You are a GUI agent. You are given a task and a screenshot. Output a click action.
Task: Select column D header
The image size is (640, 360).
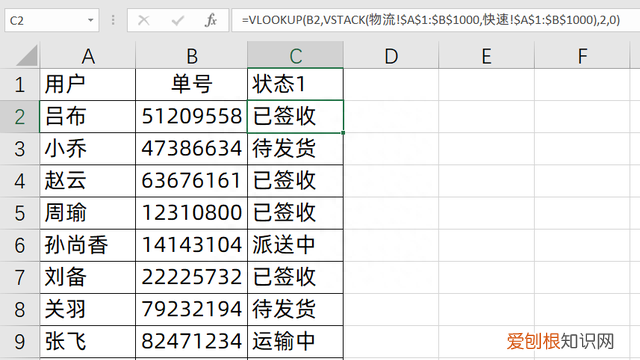pyautogui.click(x=391, y=55)
